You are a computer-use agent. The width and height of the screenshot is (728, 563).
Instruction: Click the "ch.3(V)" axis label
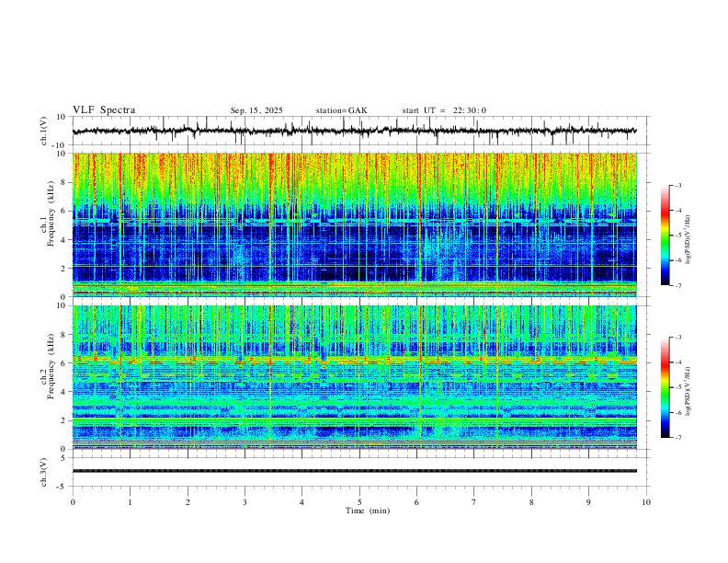(x=44, y=472)
